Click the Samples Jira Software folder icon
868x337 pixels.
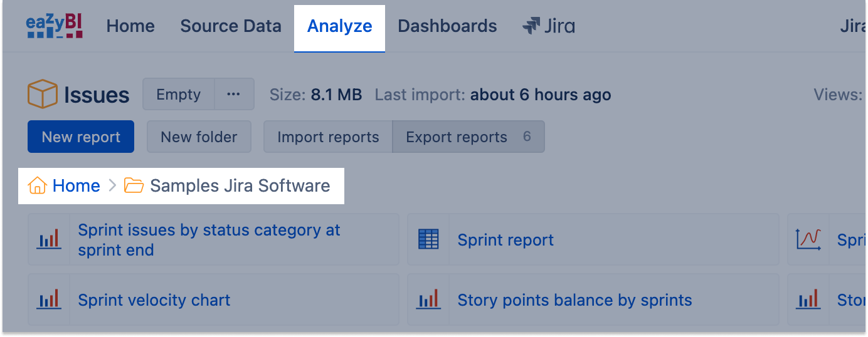(x=134, y=186)
